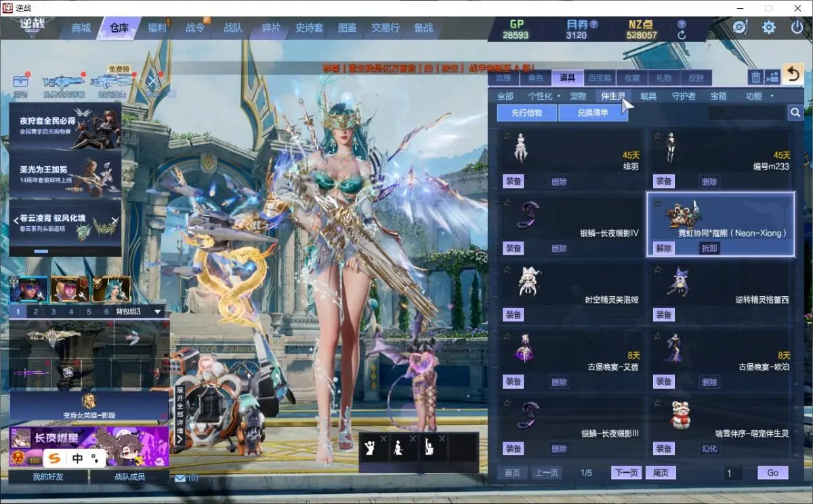Click crossed swords event icon
The width and height of the screenshot is (813, 504).
[x=154, y=83]
